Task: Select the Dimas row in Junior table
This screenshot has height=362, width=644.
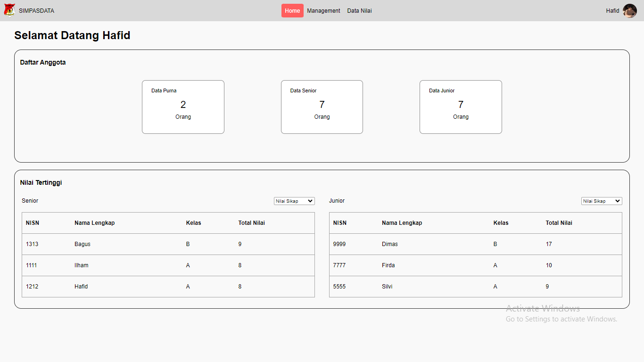Action: coord(390,244)
